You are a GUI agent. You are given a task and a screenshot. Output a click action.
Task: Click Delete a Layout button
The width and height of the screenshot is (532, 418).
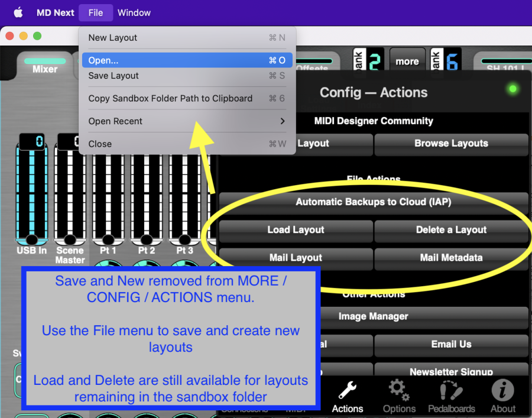(x=451, y=230)
